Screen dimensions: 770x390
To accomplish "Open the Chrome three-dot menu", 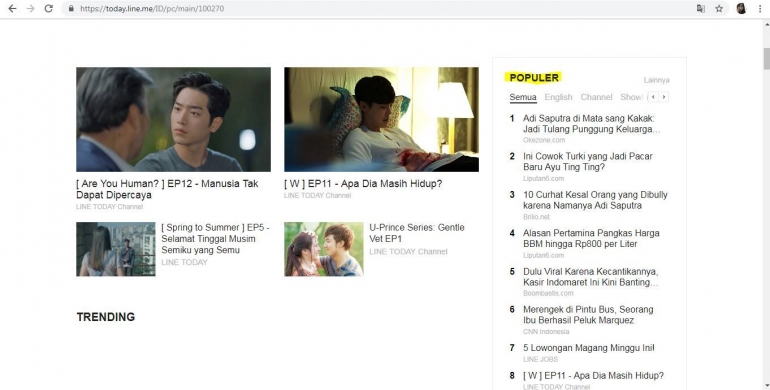I will (760, 8).
